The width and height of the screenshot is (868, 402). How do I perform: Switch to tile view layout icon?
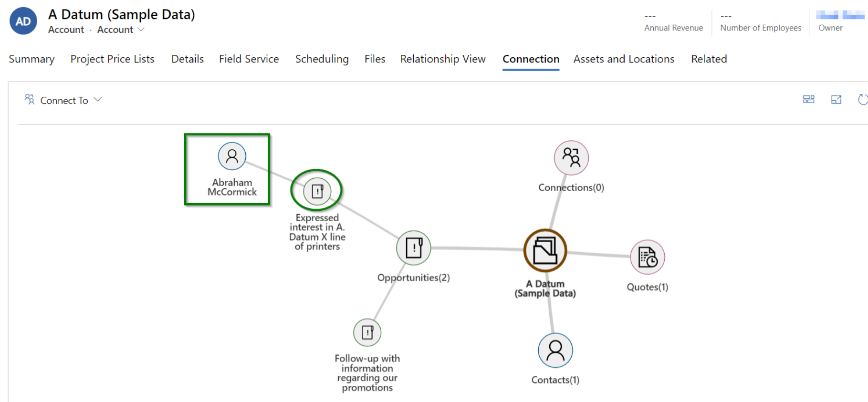(x=808, y=99)
